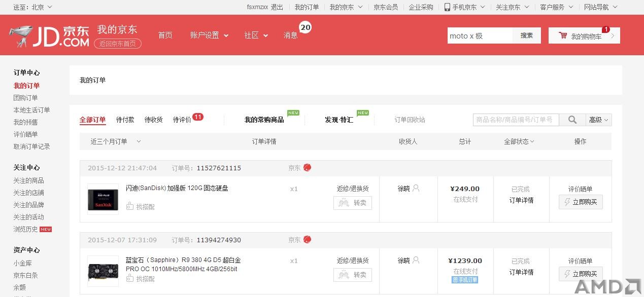Open 团购订单 in sidebar
This screenshot has width=644, height=297.
point(25,98)
